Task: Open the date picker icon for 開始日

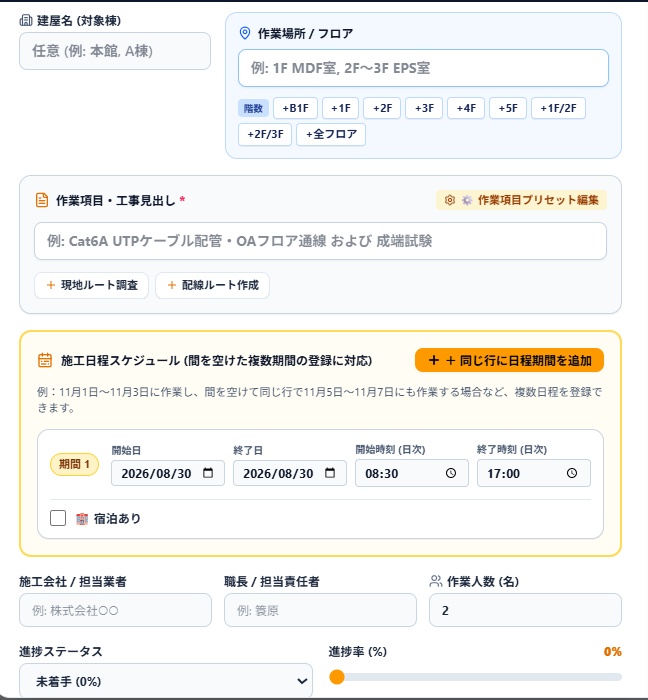Action: (x=208, y=473)
